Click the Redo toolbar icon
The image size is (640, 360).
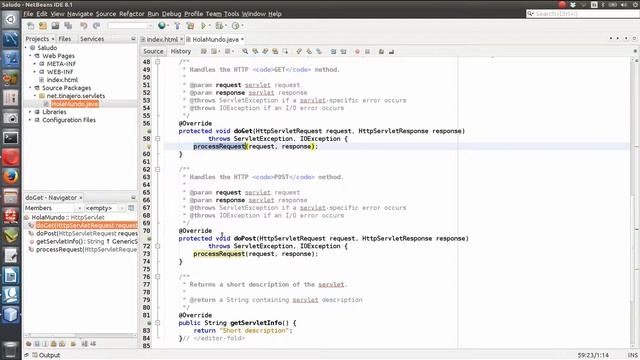96,26
